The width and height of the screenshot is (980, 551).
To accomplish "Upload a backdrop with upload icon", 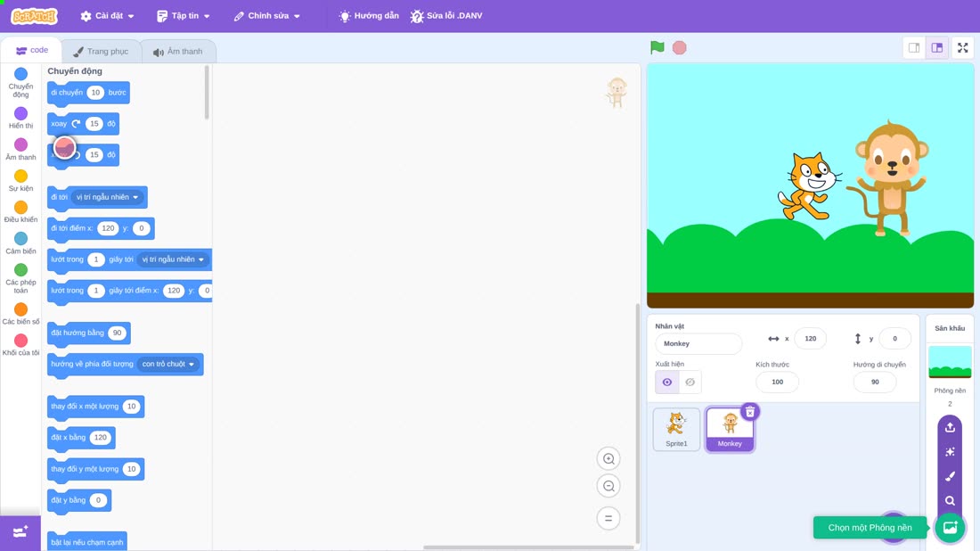I will click(x=950, y=427).
